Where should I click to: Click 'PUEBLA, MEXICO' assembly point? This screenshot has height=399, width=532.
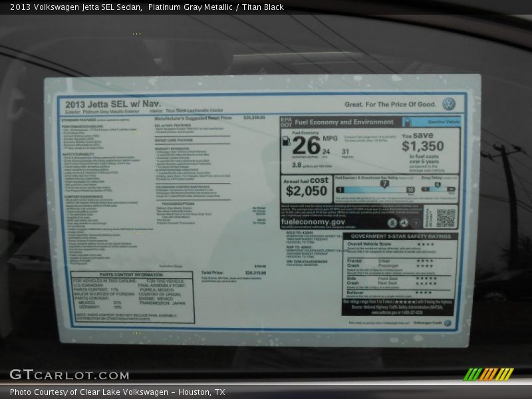157,290
